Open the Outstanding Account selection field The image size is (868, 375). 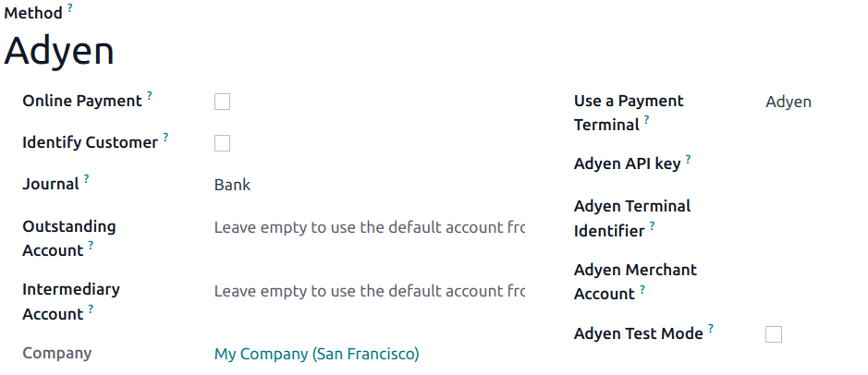pyautogui.click(x=369, y=227)
